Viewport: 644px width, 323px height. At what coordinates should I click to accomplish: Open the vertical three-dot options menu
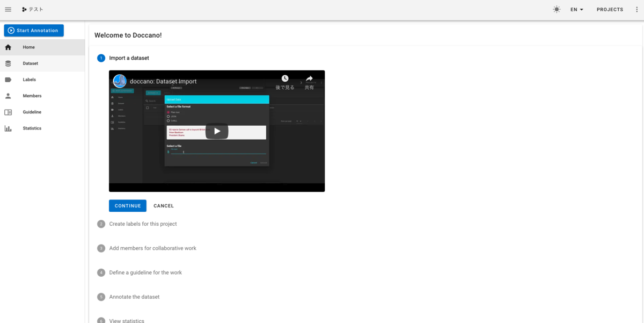(636, 10)
